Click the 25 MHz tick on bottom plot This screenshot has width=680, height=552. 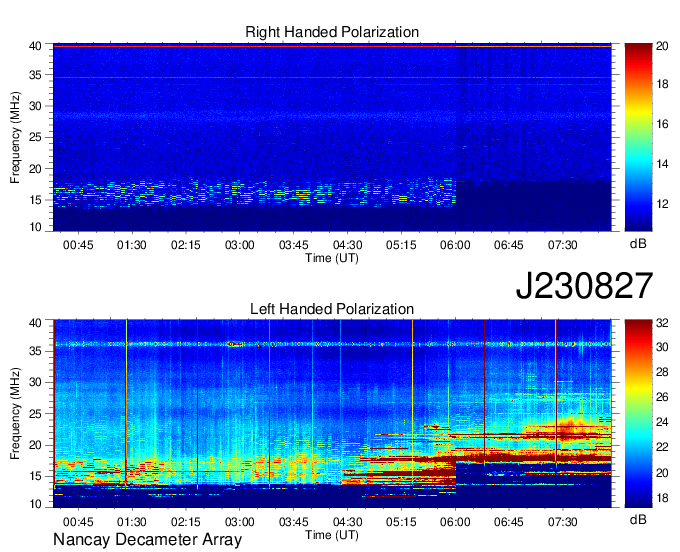tap(35, 414)
